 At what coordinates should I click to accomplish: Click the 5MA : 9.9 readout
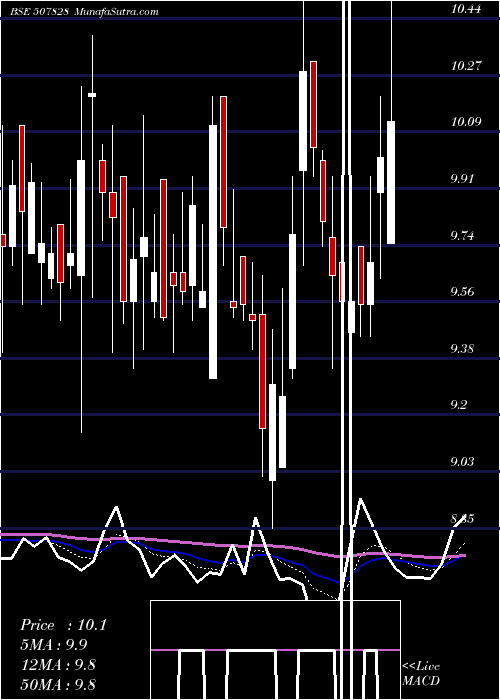(x=54, y=645)
